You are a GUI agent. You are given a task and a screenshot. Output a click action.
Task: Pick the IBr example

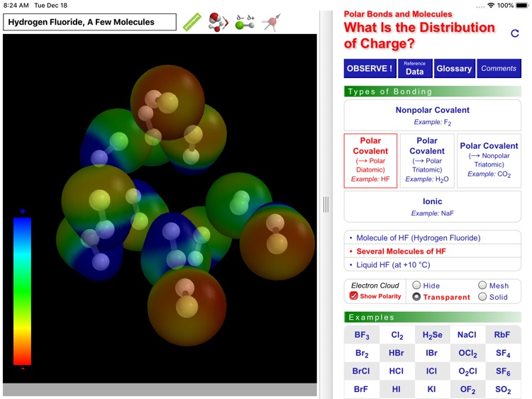(x=431, y=353)
